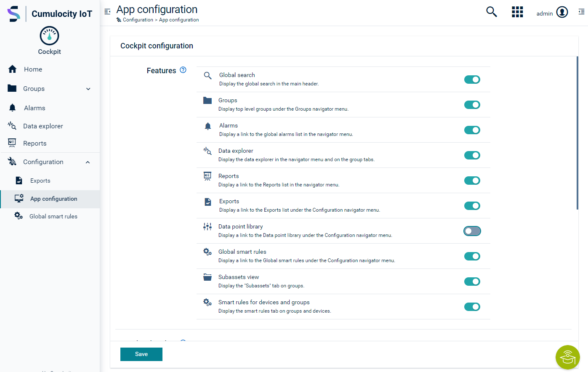Viewport: 588px width, 372px height.
Task: Click the Data point library label text
Action: coord(241,226)
